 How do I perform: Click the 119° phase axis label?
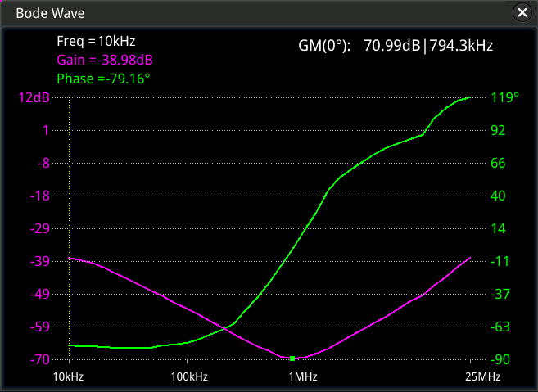(505, 97)
